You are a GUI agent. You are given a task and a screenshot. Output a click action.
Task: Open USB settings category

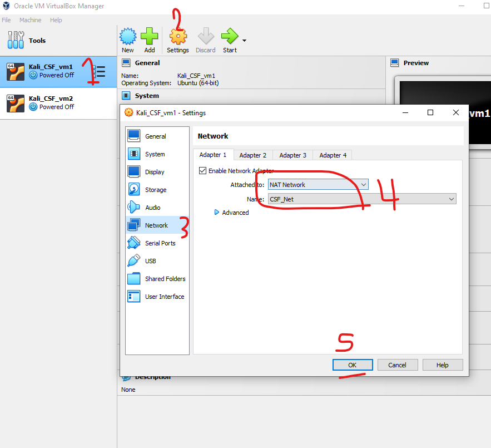pyautogui.click(x=157, y=261)
